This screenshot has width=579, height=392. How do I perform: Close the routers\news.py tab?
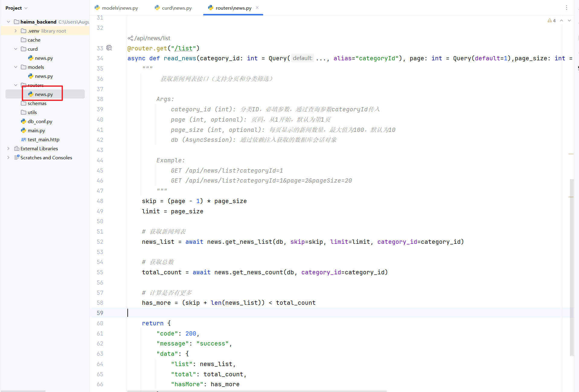(x=257, y=8)
